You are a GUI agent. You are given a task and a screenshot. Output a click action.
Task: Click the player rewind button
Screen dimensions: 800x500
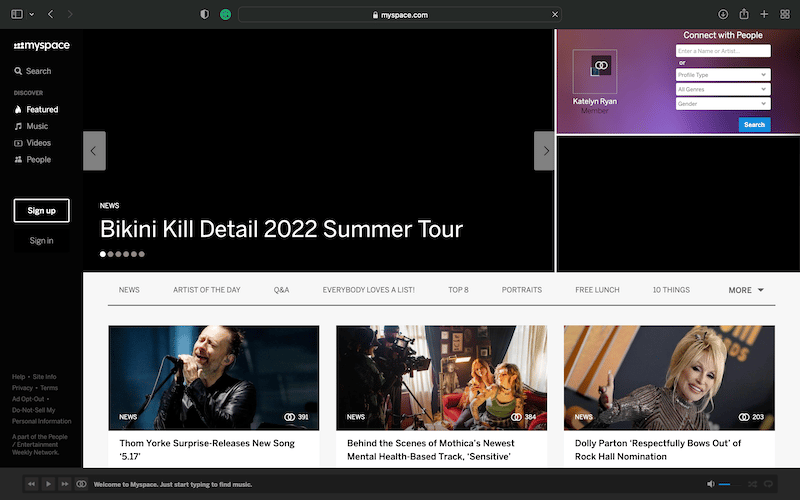31,484
